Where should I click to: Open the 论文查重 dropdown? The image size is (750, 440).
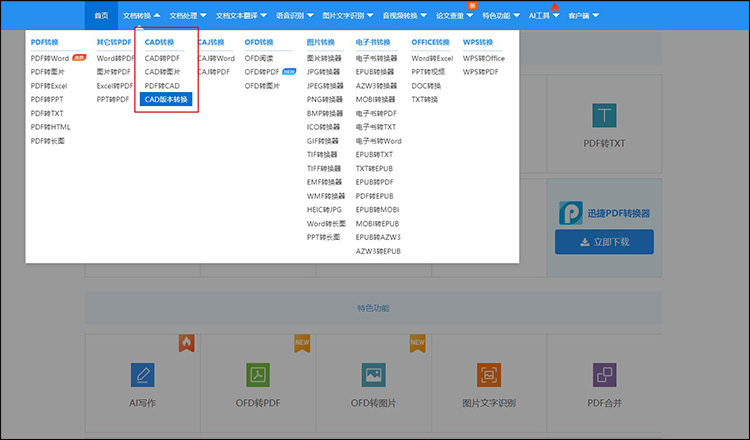click(454, 15)
